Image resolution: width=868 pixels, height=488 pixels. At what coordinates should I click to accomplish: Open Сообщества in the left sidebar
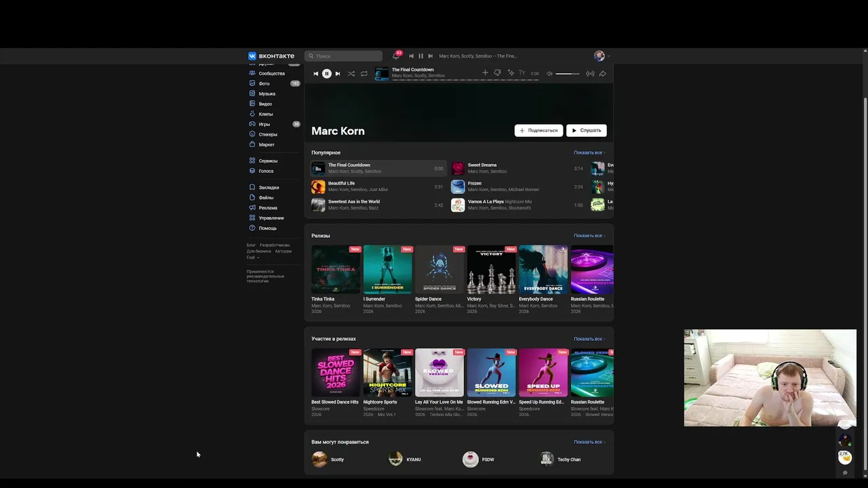[x=273, y=73]
